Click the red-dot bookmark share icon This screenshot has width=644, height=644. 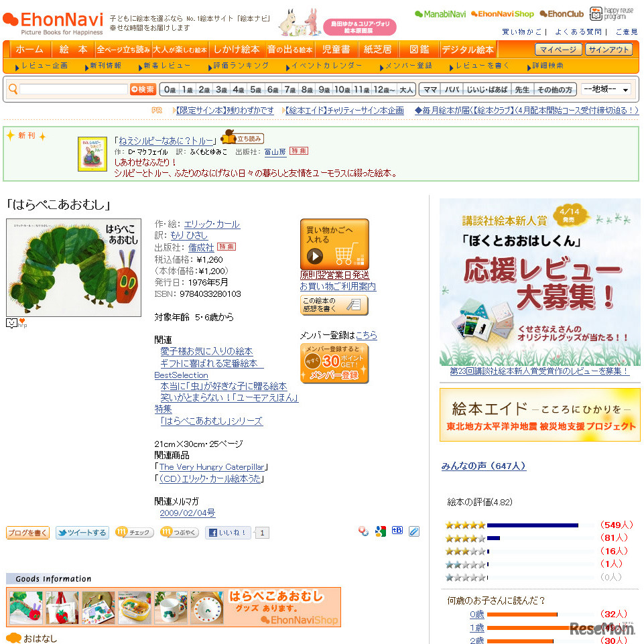tap(363, 531)
